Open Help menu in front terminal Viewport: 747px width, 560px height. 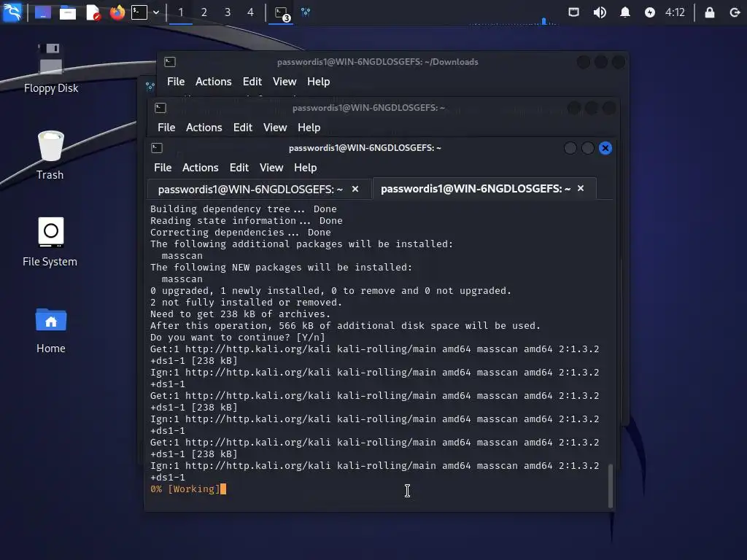[305, 168]
